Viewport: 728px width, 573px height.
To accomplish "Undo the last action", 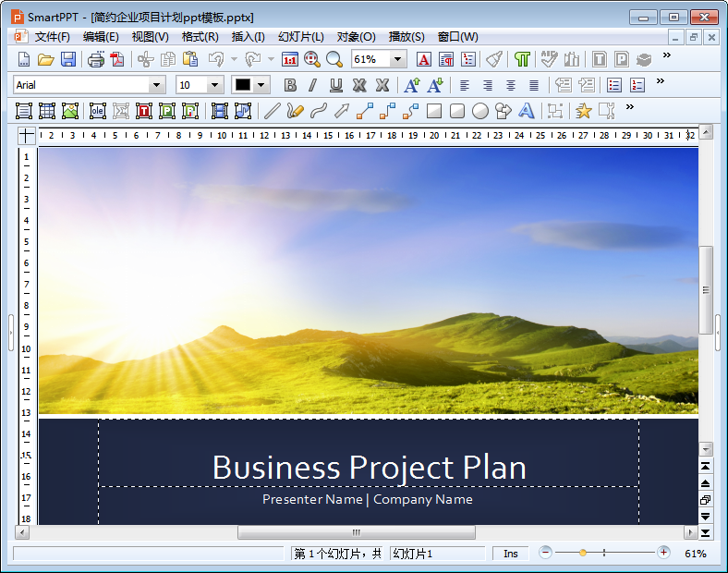I will point(216,59).
